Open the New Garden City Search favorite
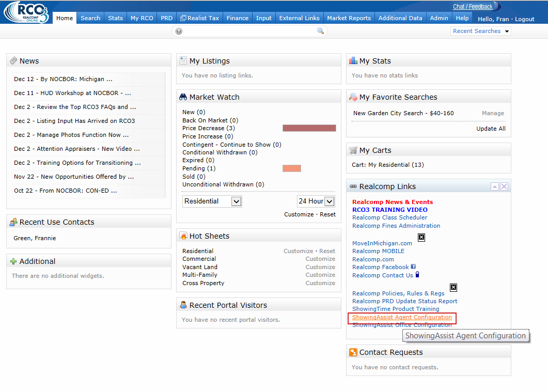The image size is (548, 392). click(403, 113)
